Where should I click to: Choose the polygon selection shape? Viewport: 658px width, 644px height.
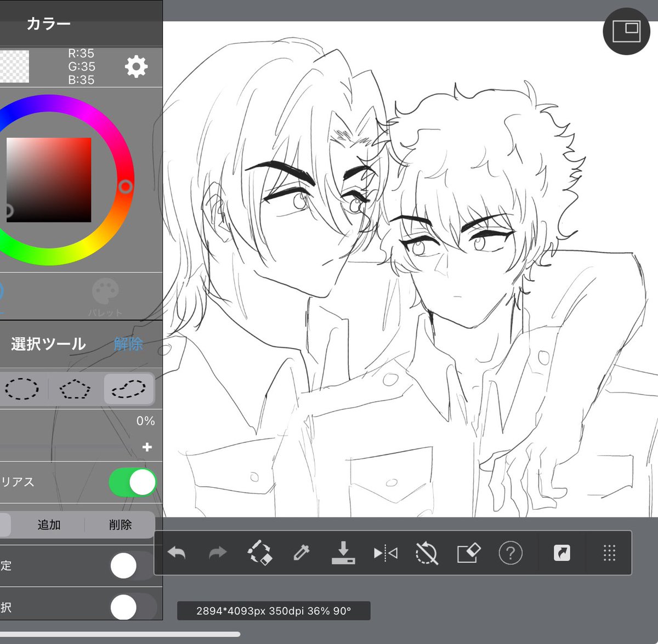click(x=75, y=389)
